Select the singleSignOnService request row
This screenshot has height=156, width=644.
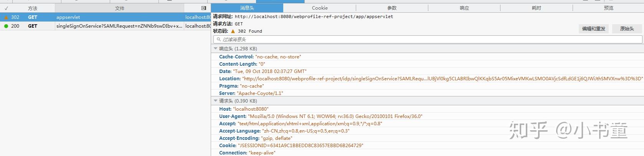(x=119, y=26)
